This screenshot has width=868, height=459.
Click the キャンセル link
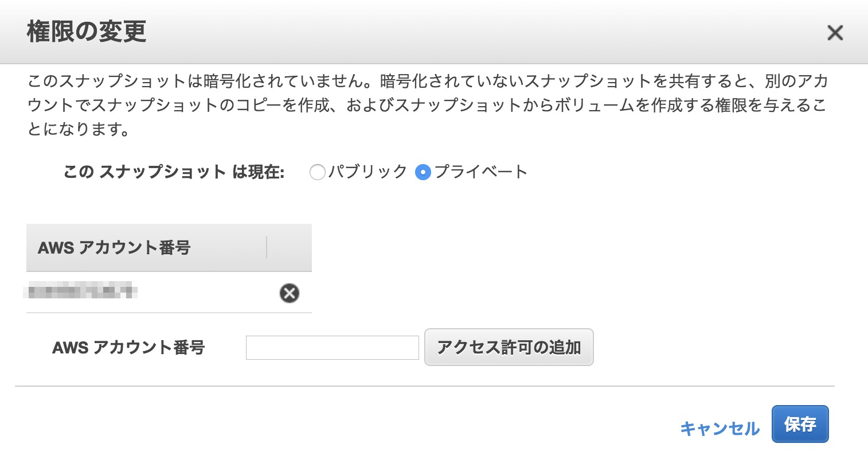click(720, 427)
